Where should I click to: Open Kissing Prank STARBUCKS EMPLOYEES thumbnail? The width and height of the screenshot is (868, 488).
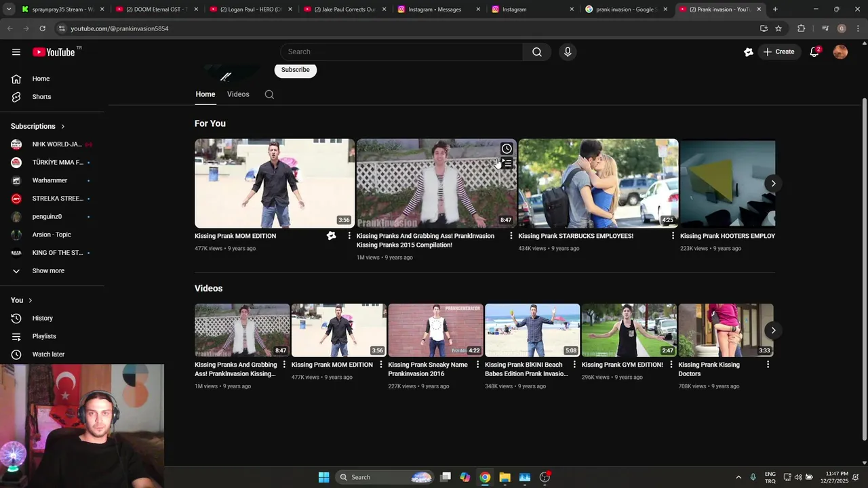pos(598,184)
